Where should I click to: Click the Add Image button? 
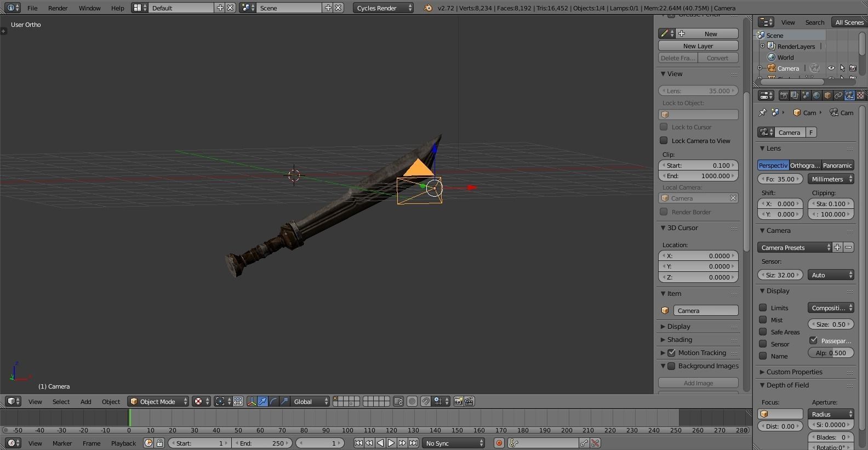coord(698,383)
